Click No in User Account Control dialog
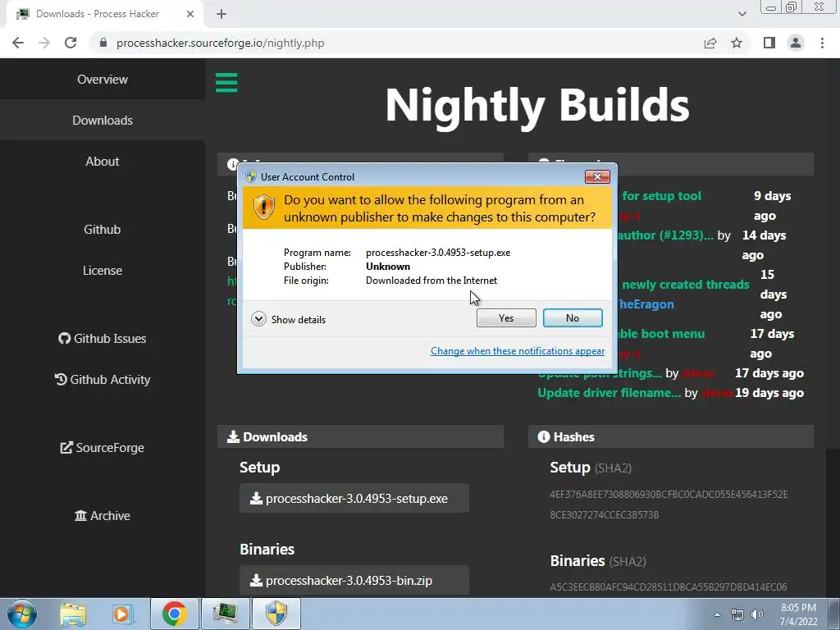Screen dimensions: 840x630 (572, 317)
